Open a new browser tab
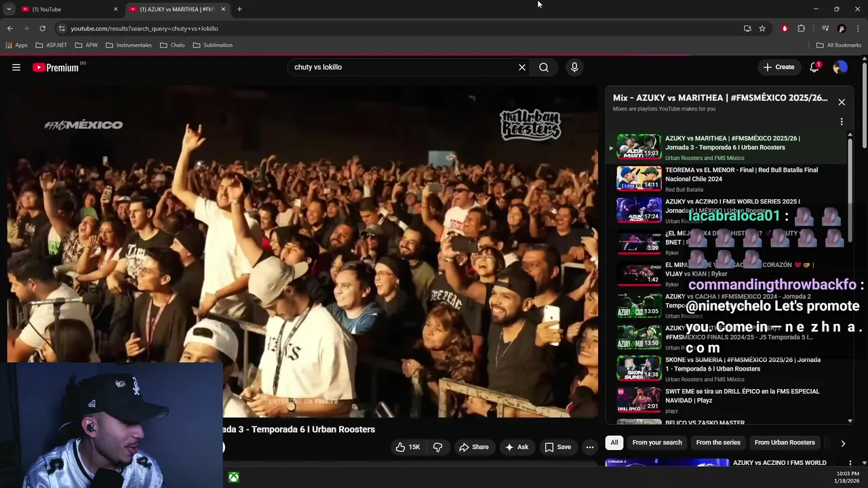Screen dimensions: 868x488 tap(239, 9)
